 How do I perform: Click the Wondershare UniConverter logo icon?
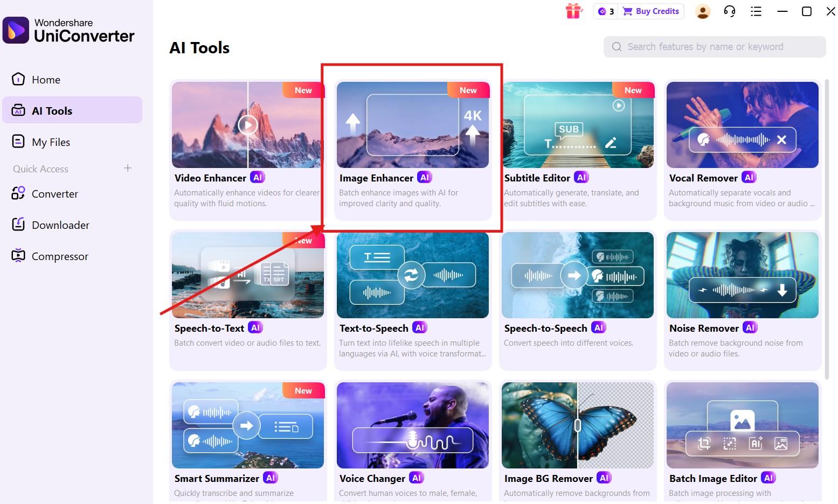pyautogui.click(x=16, y=30)
